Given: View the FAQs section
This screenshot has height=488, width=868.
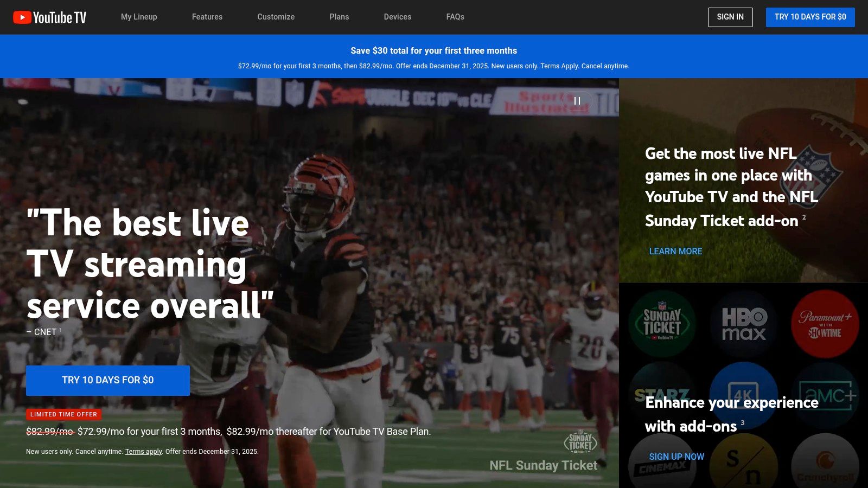Looking at the screenshot, I should [x=455, y=17].
